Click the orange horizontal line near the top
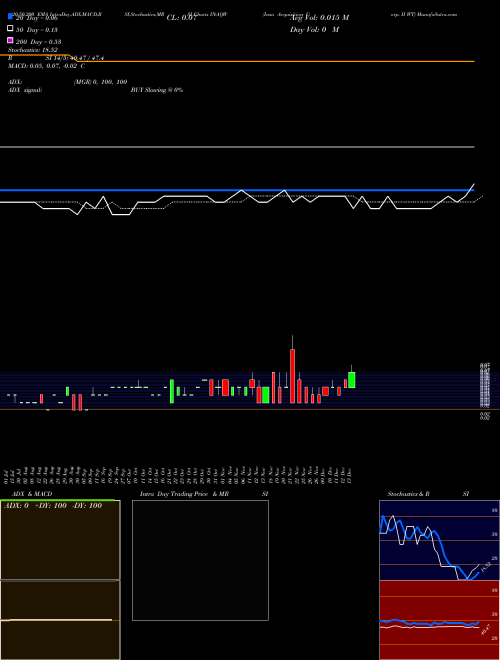The height and width of the screenshot is (660, 500). pyautogui.click(x=274, y=61)
